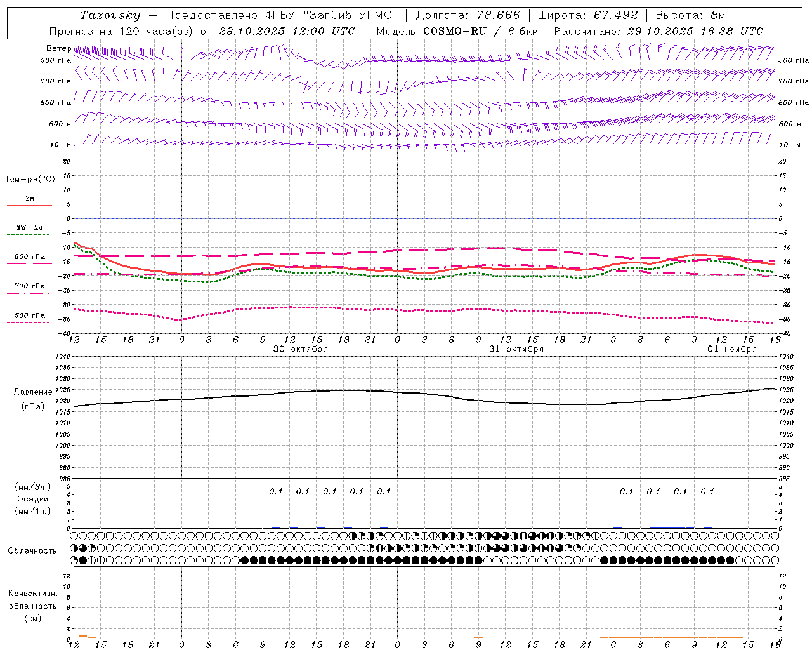The image size is (812, 650).
Task: Select the Высота: 8м header field
Action: (690, 15)
